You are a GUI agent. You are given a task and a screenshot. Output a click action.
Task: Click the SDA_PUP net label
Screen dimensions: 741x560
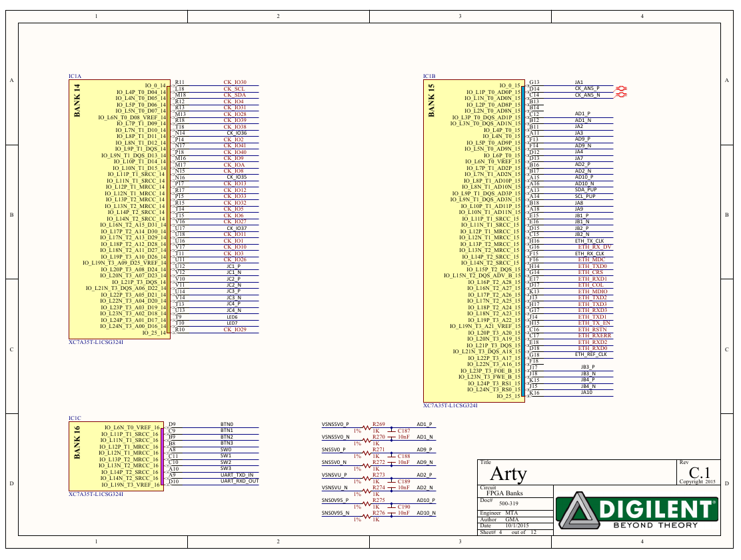586,189
